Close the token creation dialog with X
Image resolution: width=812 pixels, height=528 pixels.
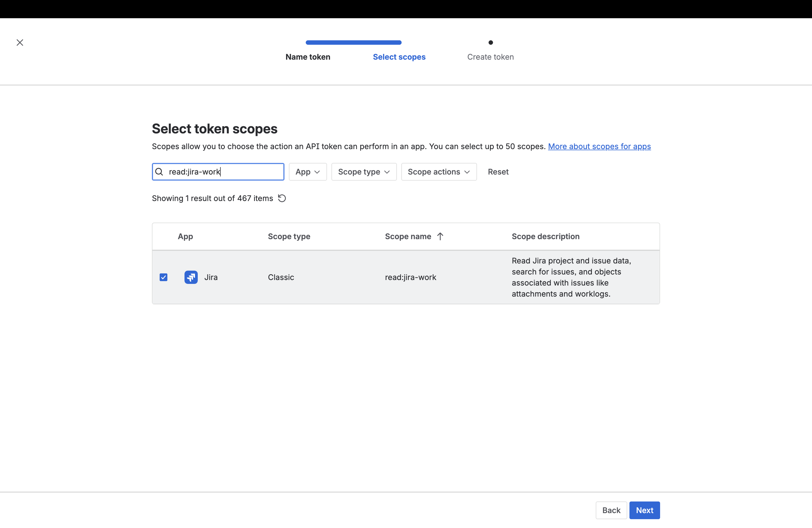[x=20, y=43]
